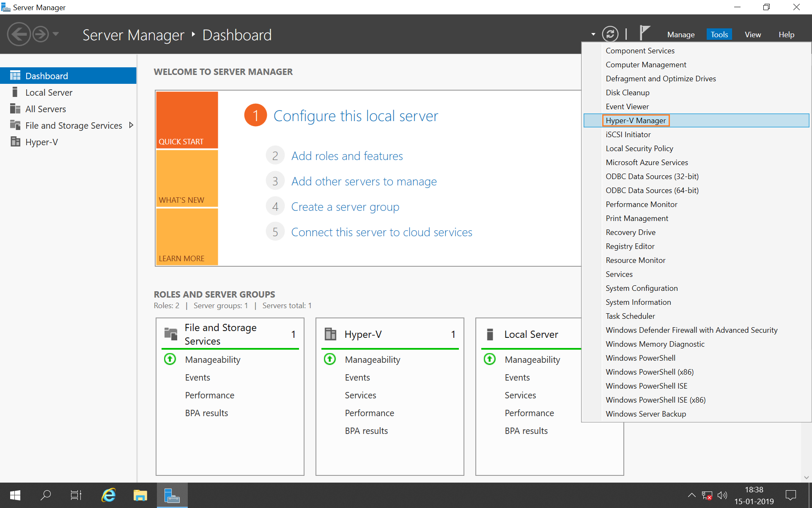Open the View menu
Viewport: 812px width, 508px height.
[753, 35]
